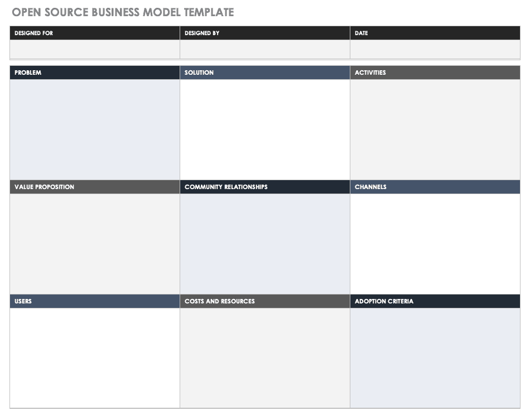
Task: Select the Activities content box
Action: pyautogui.click(x=435, y=129)
